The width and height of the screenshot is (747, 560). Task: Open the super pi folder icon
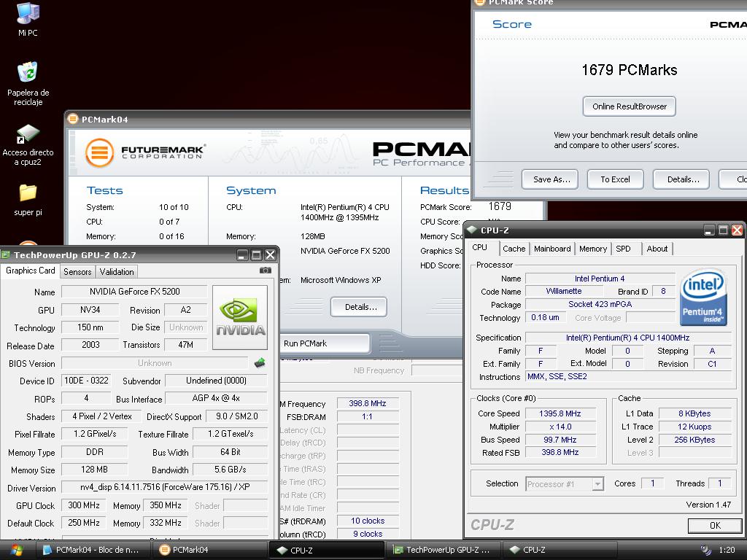tap(28, 192)
